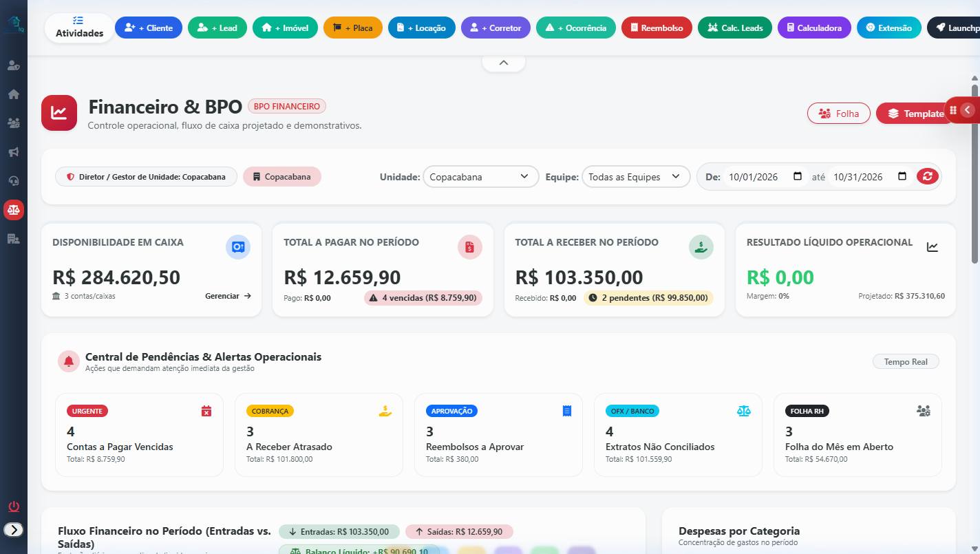Open the Folha do Mês em Aberto card

pyautogui.click(x=858, y=435)
